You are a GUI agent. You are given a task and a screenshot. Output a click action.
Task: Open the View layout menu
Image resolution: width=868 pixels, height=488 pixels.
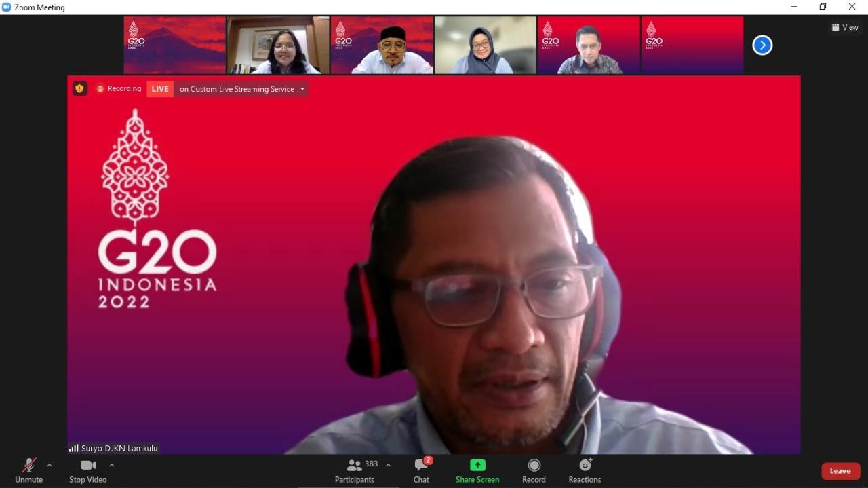click(845, 28)
